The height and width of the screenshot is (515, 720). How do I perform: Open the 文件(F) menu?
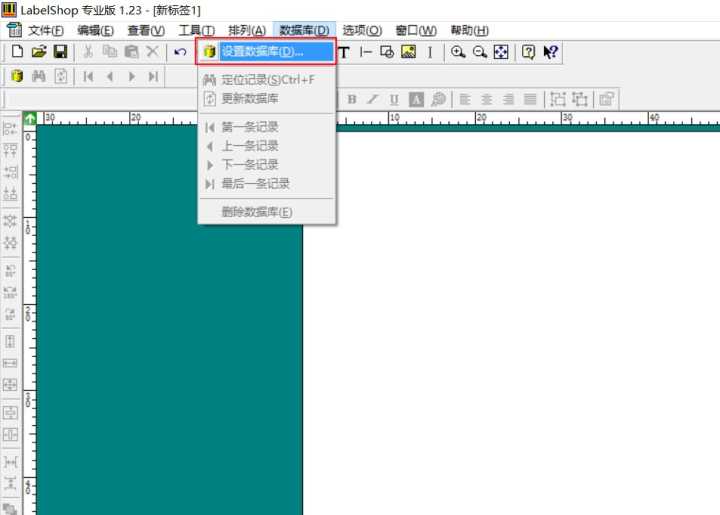tap(46, 31)
